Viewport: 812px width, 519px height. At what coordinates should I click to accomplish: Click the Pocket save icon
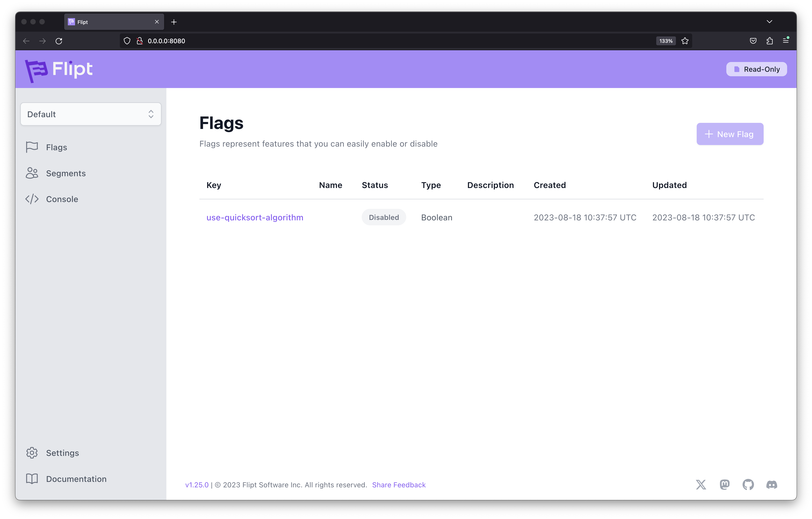click(753, 41)
